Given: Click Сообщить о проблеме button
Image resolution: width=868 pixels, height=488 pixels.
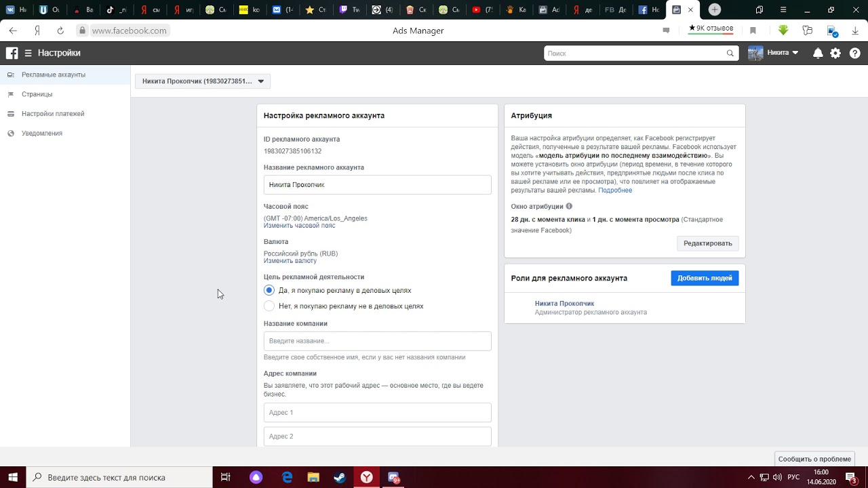Looking at the screenshot, I should [x=814, y=459].
